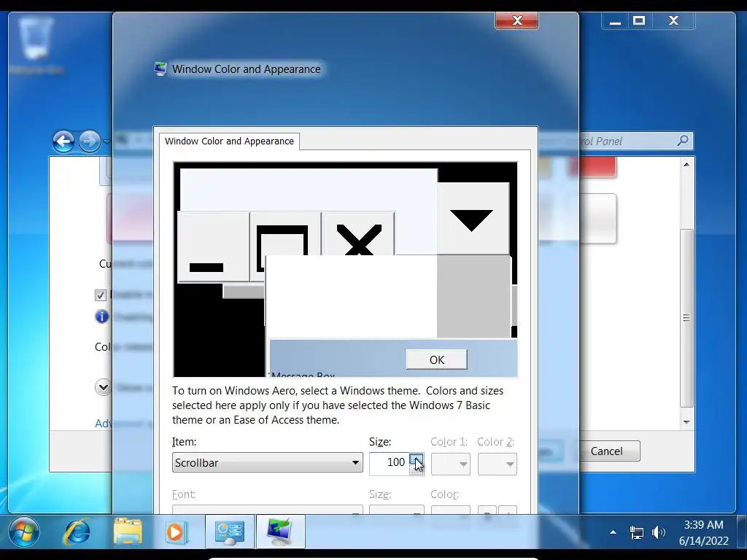Go back in the Control Panel window
Image resolution: width=747 pixels, height=560 pixels.
(63, 141)
